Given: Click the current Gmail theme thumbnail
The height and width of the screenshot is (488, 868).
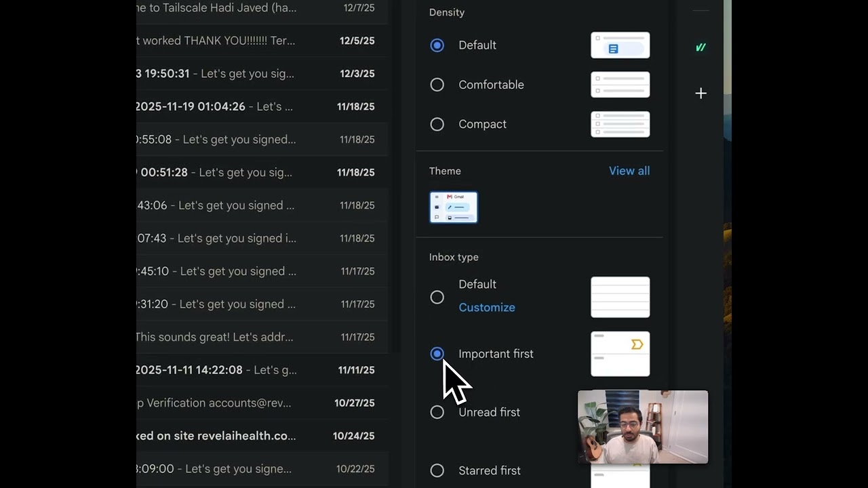Looking at the screenshot, I should [454, 207].
